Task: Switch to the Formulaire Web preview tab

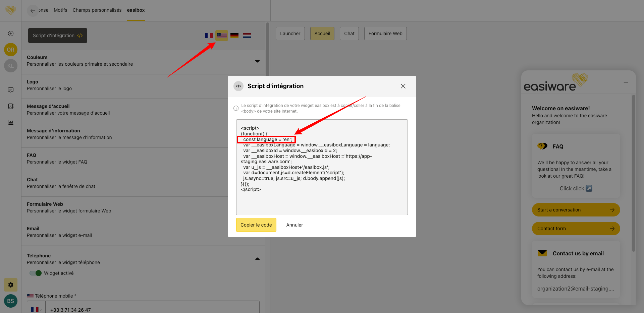Action: coord(385,34)
